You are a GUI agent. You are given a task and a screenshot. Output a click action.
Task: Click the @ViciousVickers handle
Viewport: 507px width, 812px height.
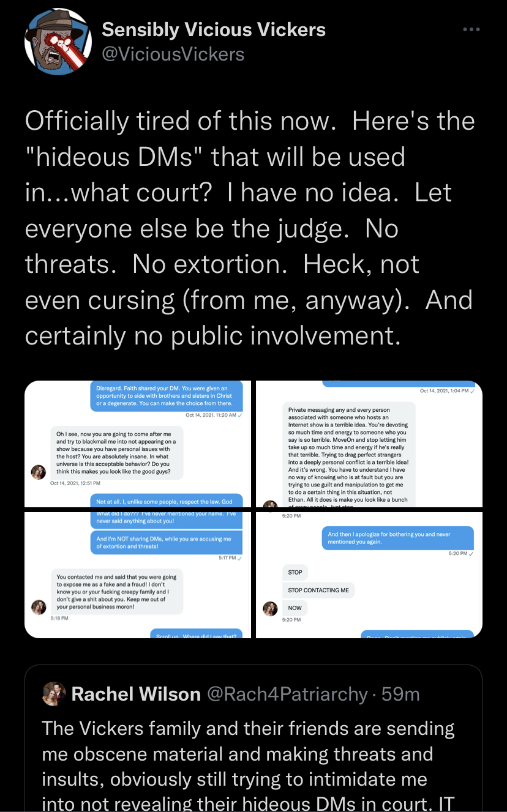click(173, 54)
